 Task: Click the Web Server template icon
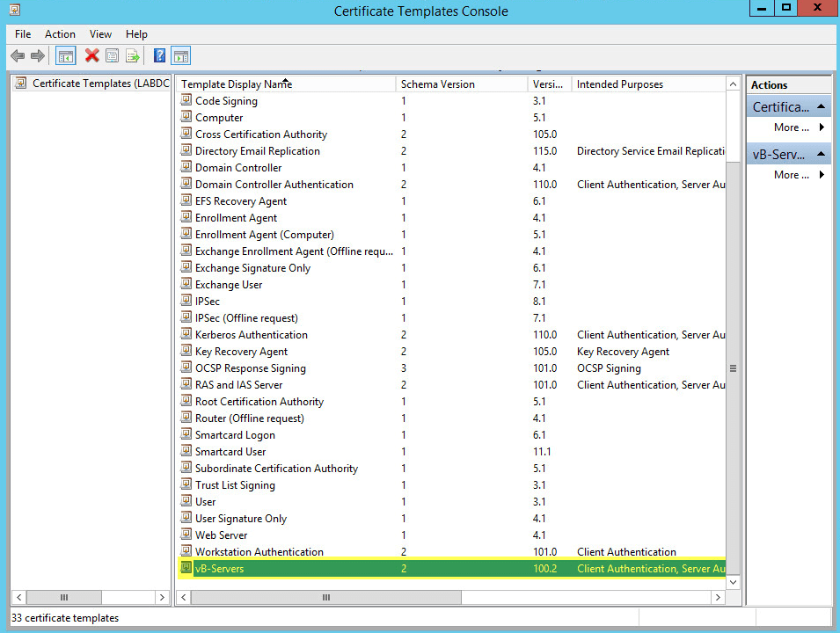[x=186, y=535]
